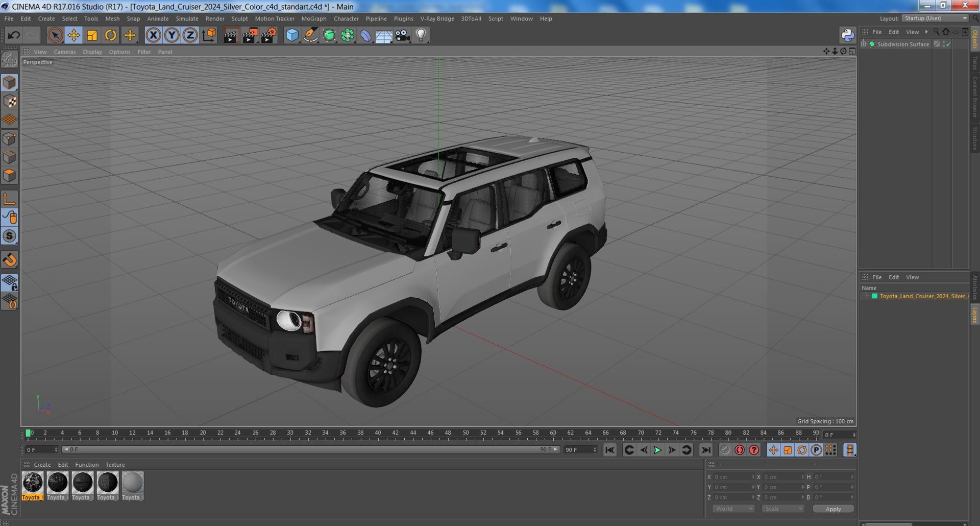Open viewport Cameras menu
This screenshot has height=526, width=980.
pyautogui.click(x=64, y=52)
